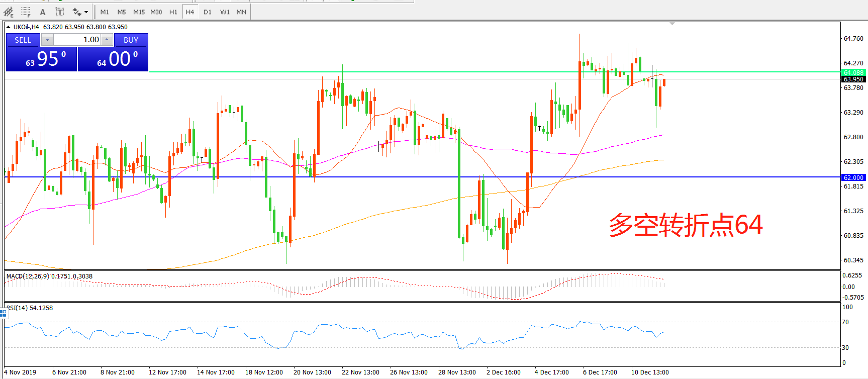
Task: Click the lot volume field showing 1.00
Action: tap(78, 40)
